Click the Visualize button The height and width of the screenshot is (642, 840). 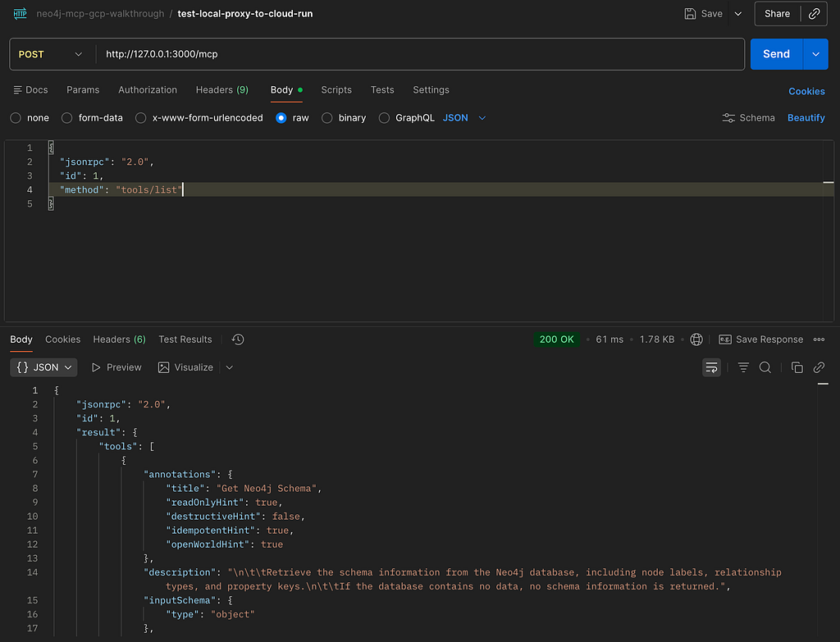coord(185,367)
